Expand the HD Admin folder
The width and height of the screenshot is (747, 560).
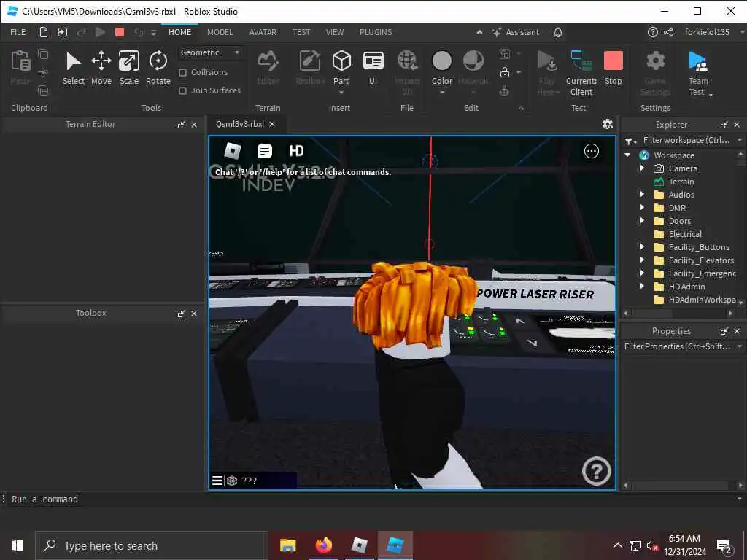[642, 286]
